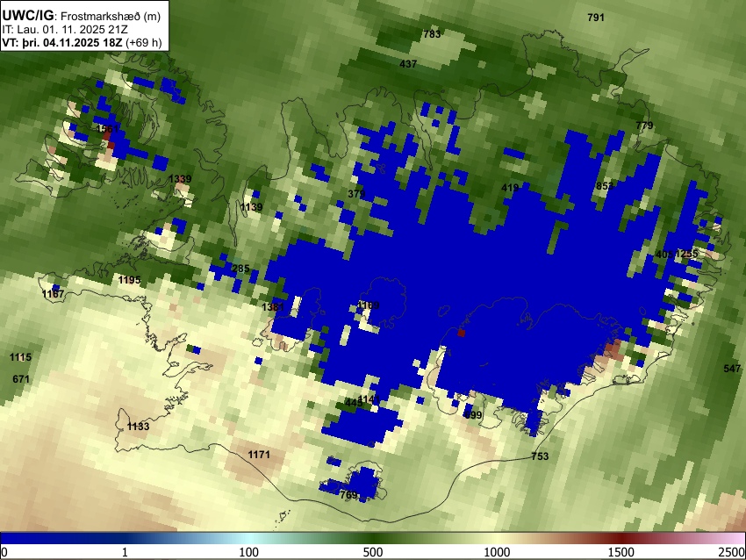Select the line "IT: Lau. 01. 11. 2025 21Z"
746x560 pixels.
(x=64, y=30)
